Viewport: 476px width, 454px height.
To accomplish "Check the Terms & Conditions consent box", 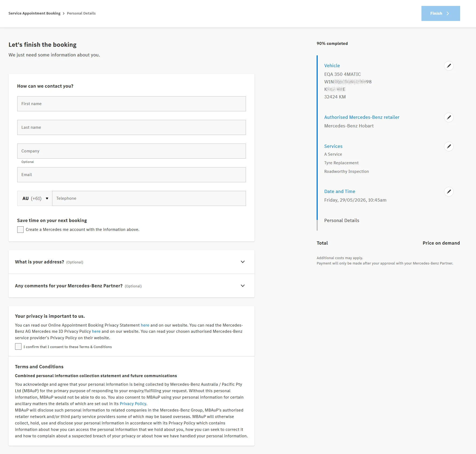I will click(x=18, y=346).
